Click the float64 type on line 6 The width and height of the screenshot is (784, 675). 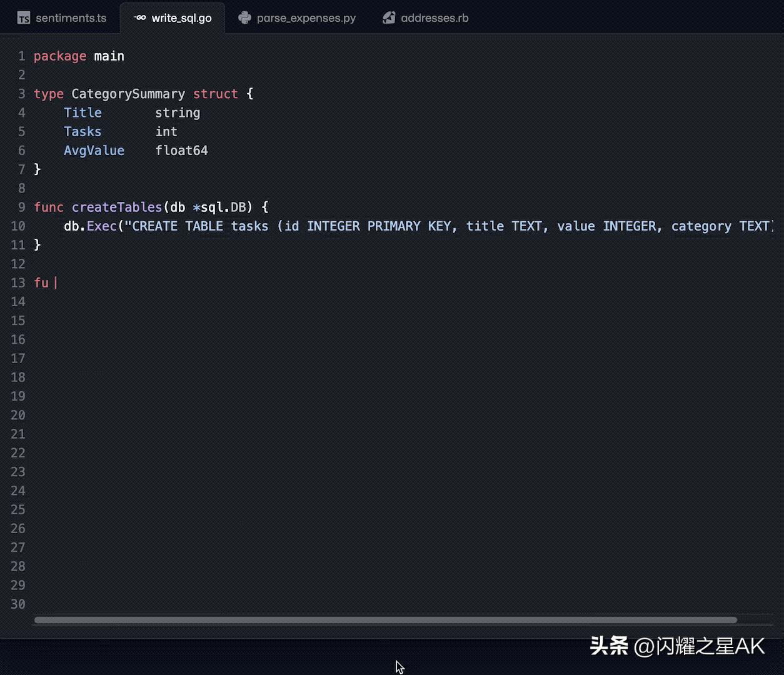pos(181,151)
